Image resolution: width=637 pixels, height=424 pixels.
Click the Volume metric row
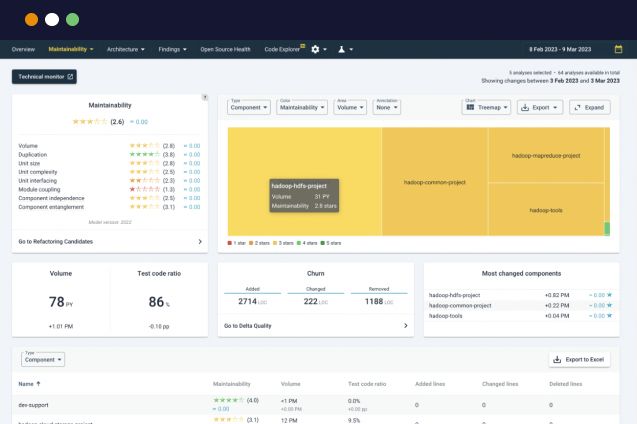point(109,145)
